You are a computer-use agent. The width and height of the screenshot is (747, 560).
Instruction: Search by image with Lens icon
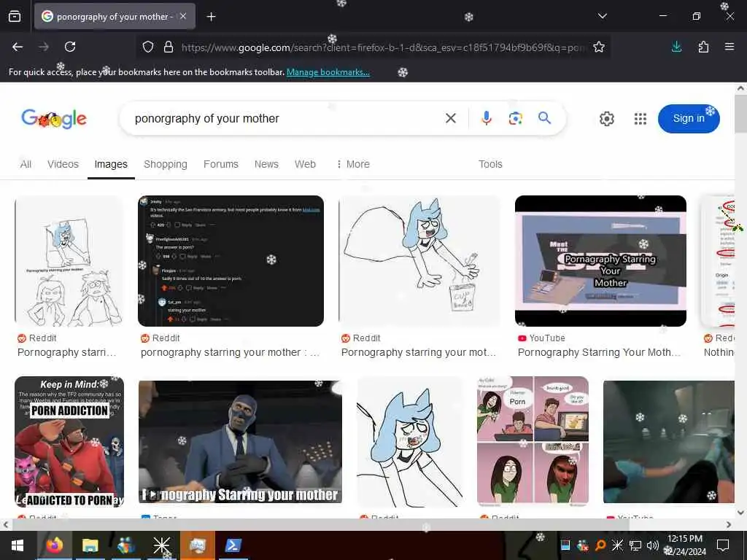click(x=515, y=118)
